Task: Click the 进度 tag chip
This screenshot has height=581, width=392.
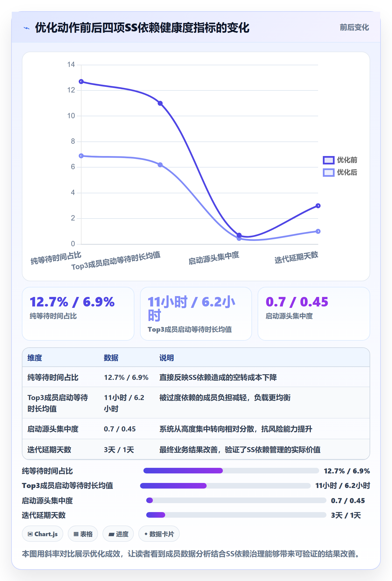Action: (118, 534)
